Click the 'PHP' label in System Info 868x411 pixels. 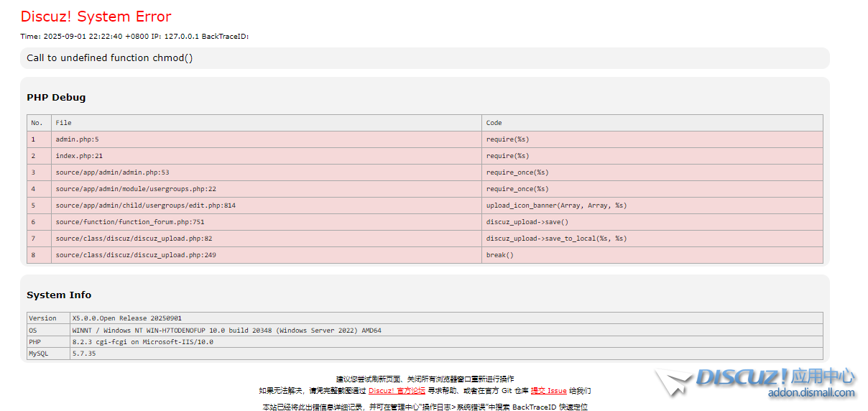[48, 342]
